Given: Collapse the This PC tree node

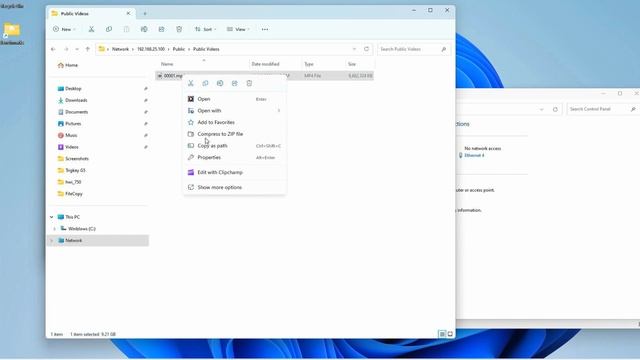Looking at the screenshot, I should [52, 217].
